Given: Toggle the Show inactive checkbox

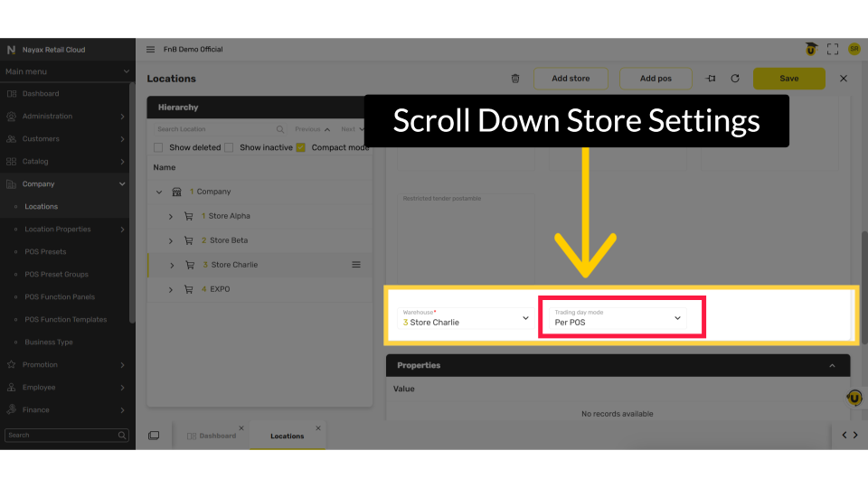Looking at the screenshot, I should 229,147.
